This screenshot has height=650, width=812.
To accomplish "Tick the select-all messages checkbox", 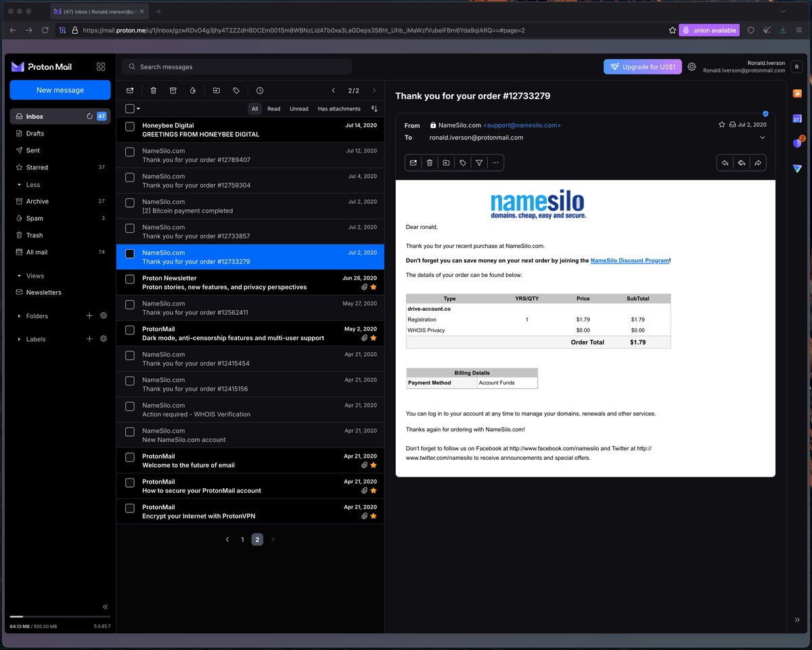I will pos(130,108).
